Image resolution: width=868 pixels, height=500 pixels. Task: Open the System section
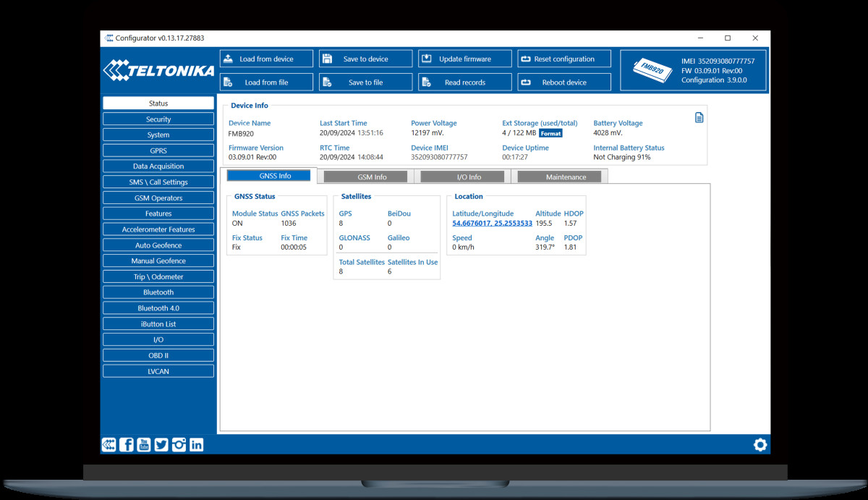(x=158, y=135)
